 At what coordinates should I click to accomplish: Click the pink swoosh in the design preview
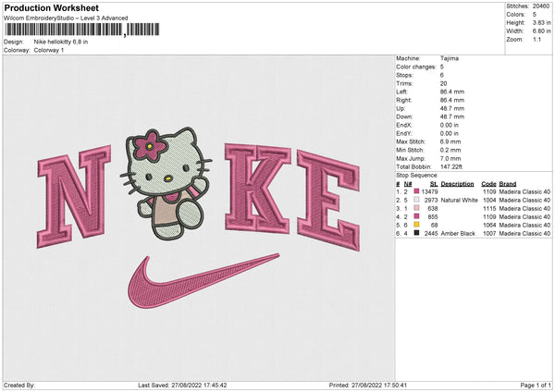tap(203, 281)
